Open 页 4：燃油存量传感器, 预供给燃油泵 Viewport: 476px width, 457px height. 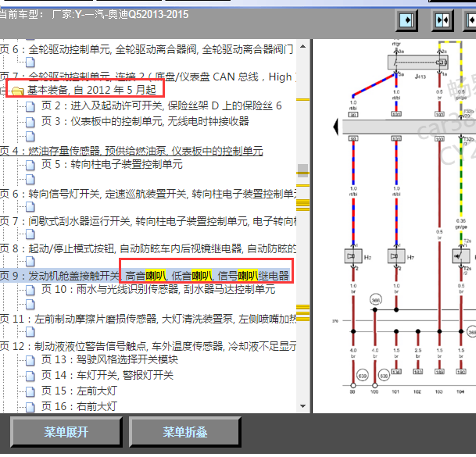click(x=131, y=151)
